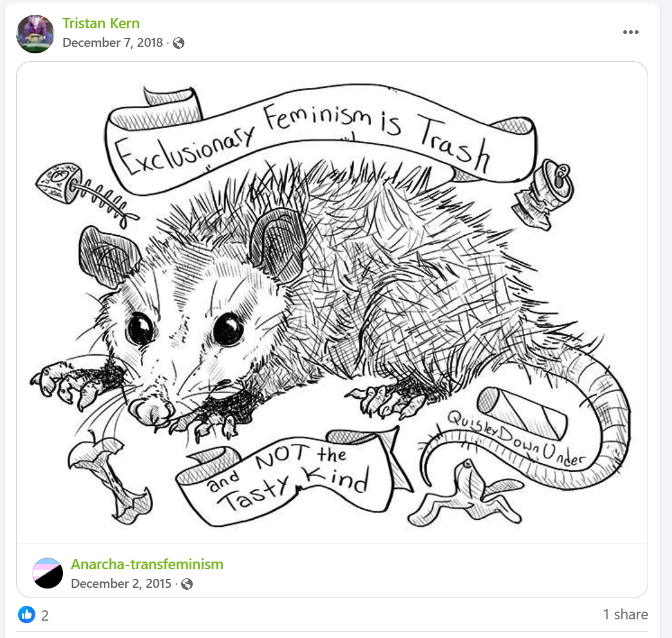Click the apple core drawing in the image

point(111,478)
